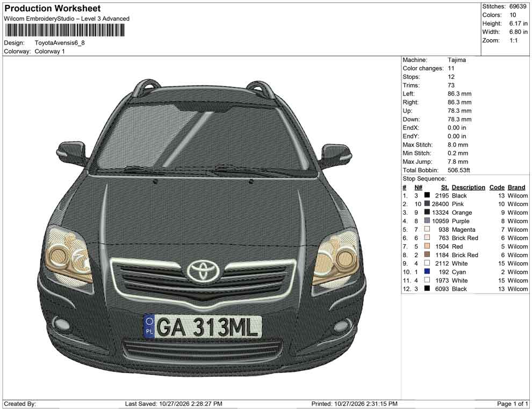The image size is (532, 409).
Task: Click the Trims value 73
Action: pyautogui.click(x=451, y=85)
